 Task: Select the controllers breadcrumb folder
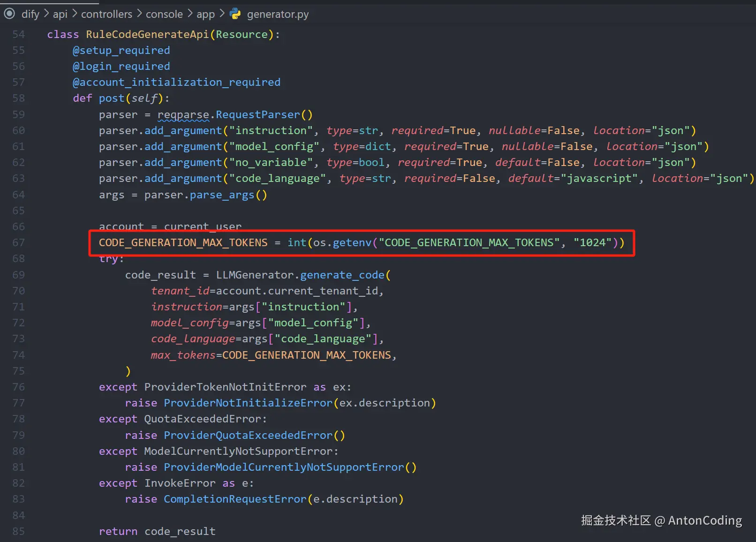tap(106, 14)
